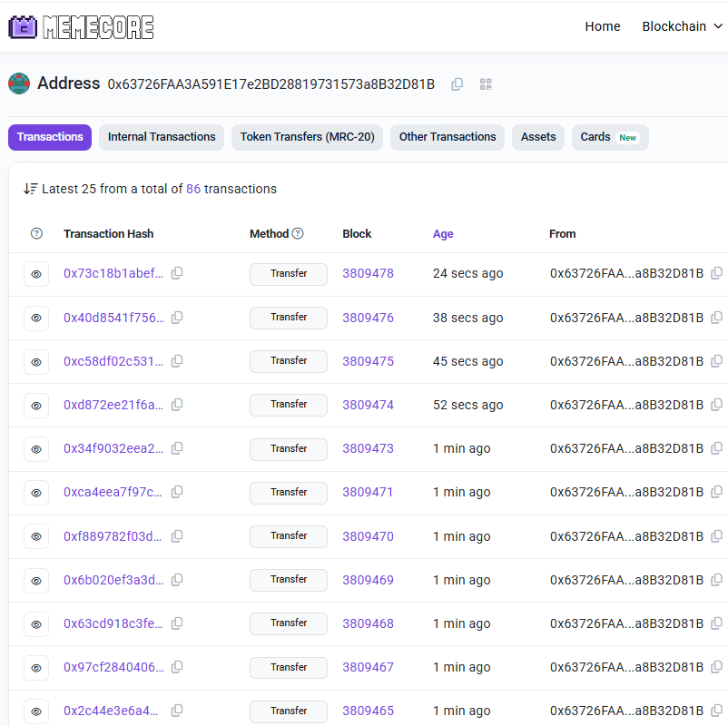
Task: Show details of transaction 0xc58df02c531...
Action: pos(36,361)
